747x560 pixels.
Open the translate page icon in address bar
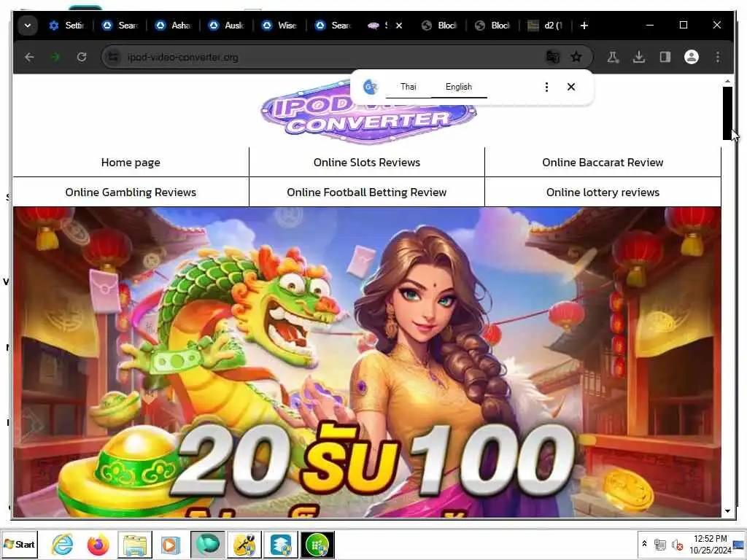point(553,57)
